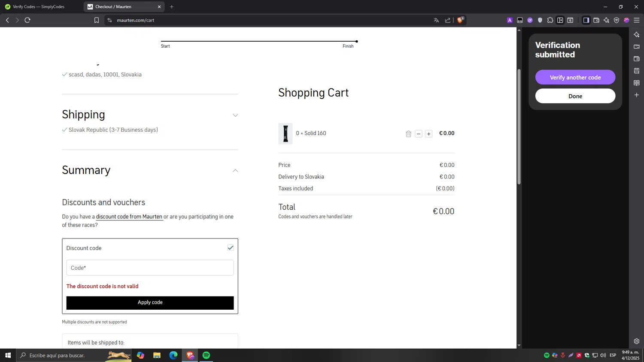Click the wallet icon in the right sidebar

[637, 59]
